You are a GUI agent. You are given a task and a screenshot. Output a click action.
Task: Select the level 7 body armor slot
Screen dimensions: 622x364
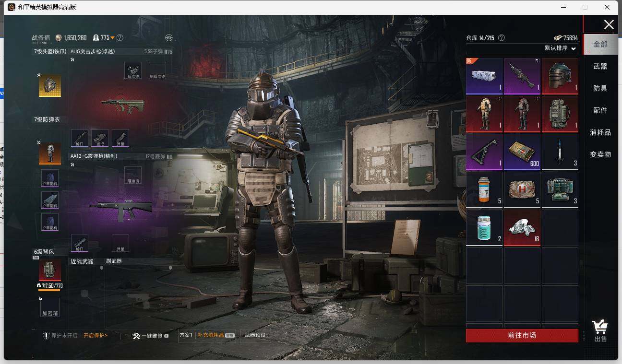50,153
